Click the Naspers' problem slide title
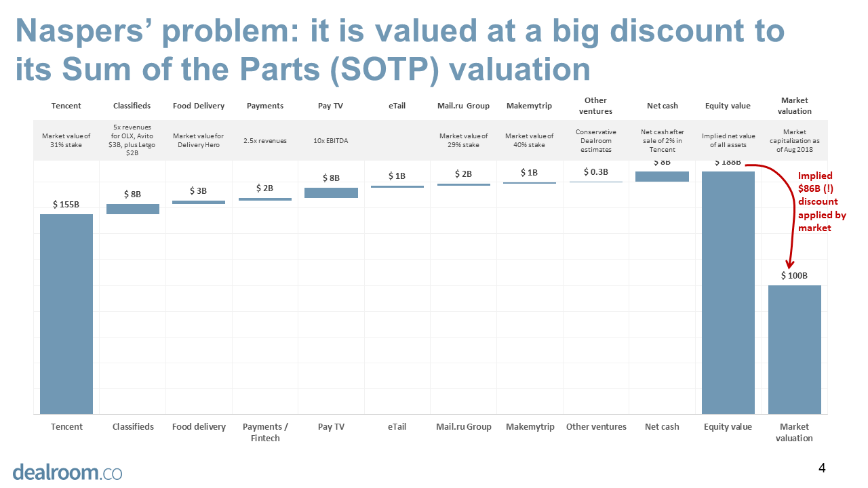 (400, 49)
